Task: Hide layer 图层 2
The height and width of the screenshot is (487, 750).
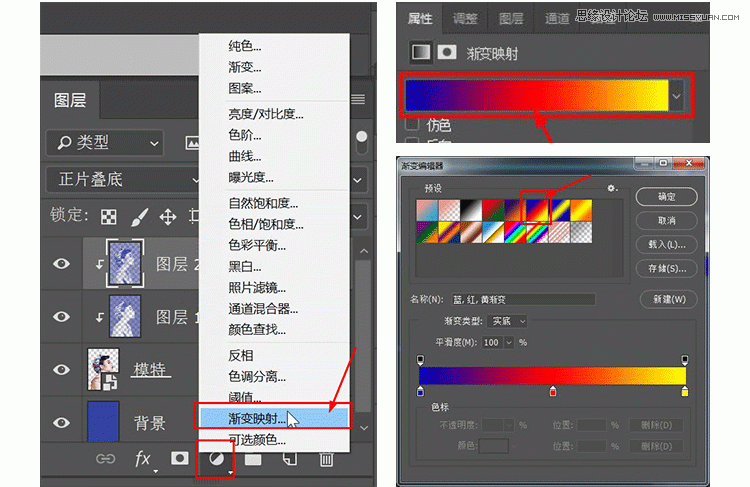Action: (62, 264)
